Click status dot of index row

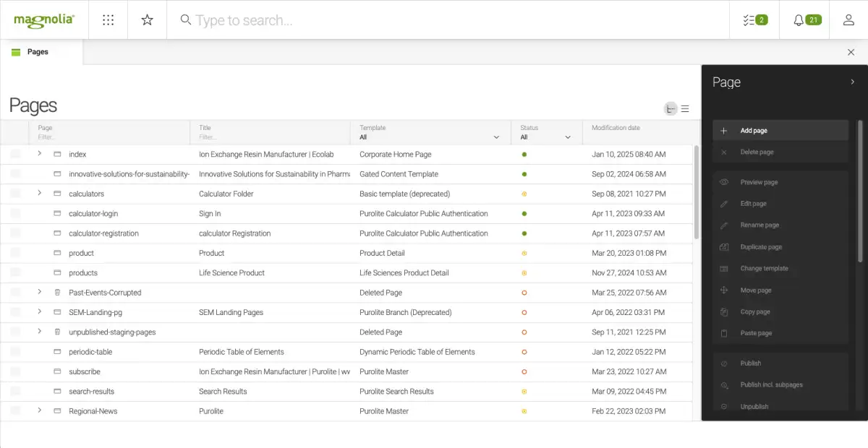(x=524, y=155)
